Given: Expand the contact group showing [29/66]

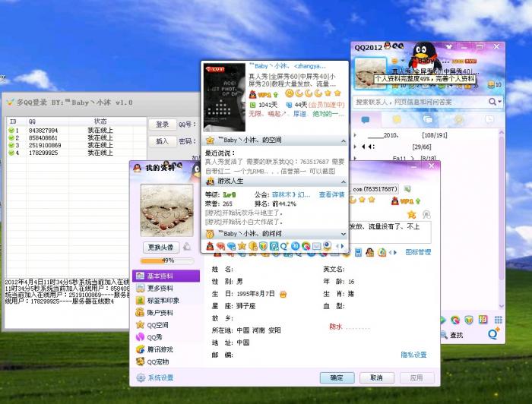Looking at the screenshot, I should (356, 147).
